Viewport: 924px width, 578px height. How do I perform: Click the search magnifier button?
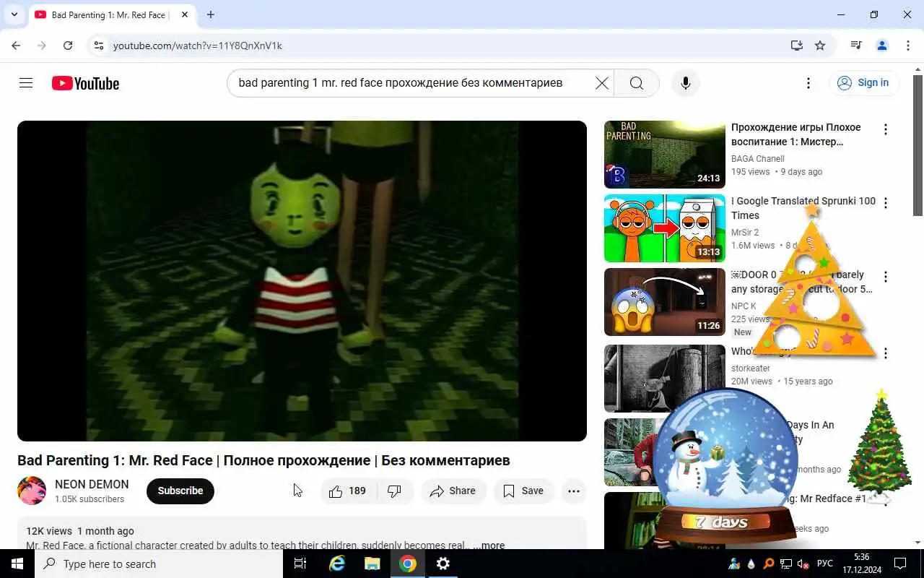[x=637, y=83]
